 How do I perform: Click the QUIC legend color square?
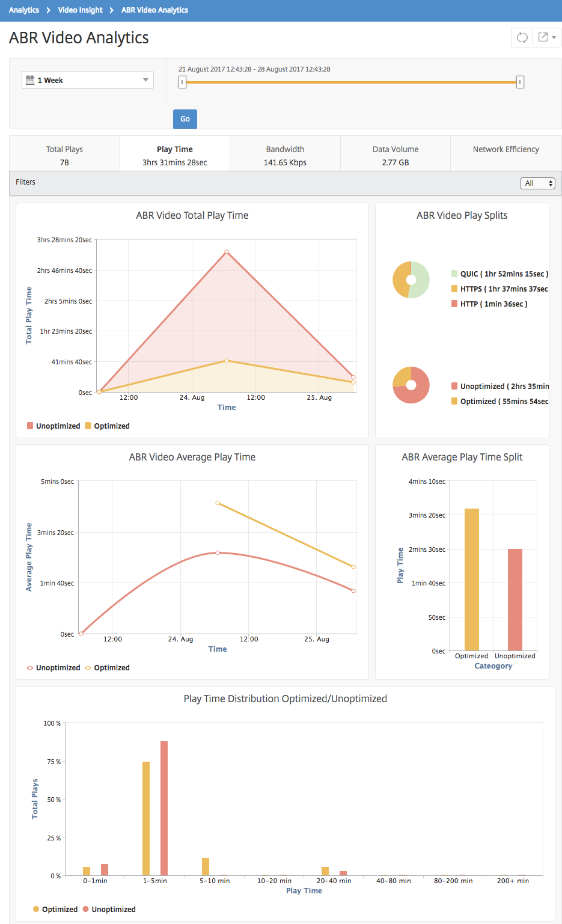pos(454,274)
